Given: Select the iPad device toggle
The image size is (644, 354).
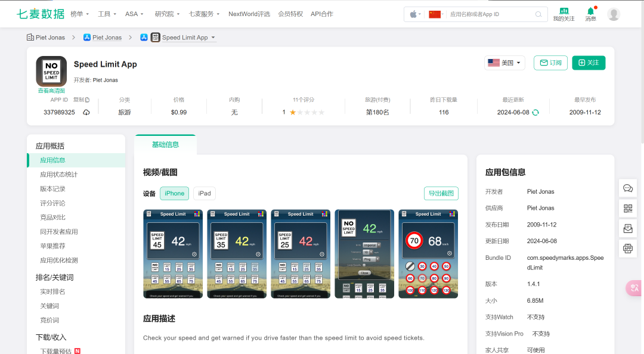Looking at the screenshot, I should click(x=205, y=194).
